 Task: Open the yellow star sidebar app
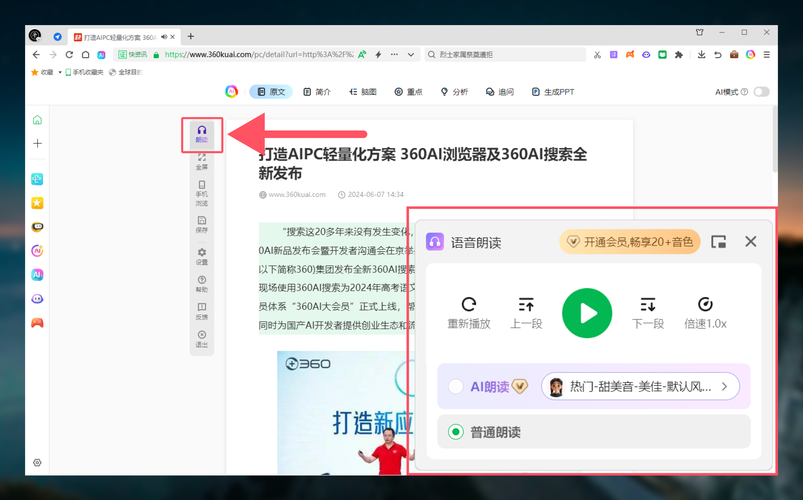[x=37, y=203]
